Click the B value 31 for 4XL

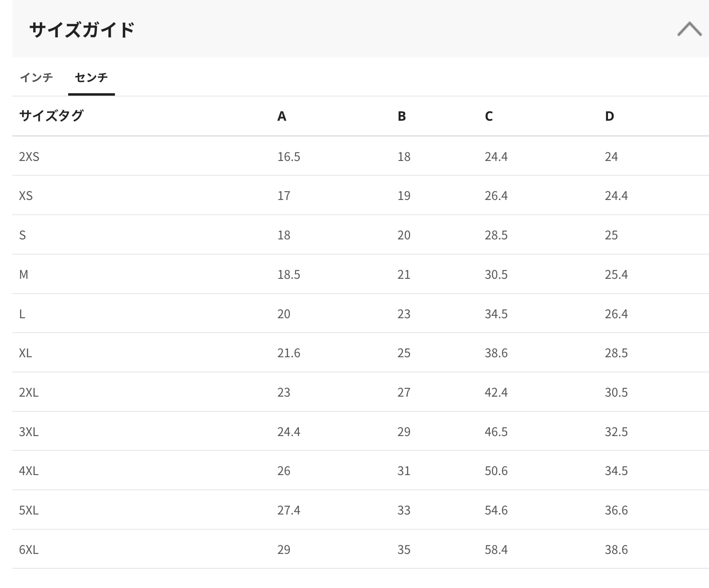click(404, 471)
